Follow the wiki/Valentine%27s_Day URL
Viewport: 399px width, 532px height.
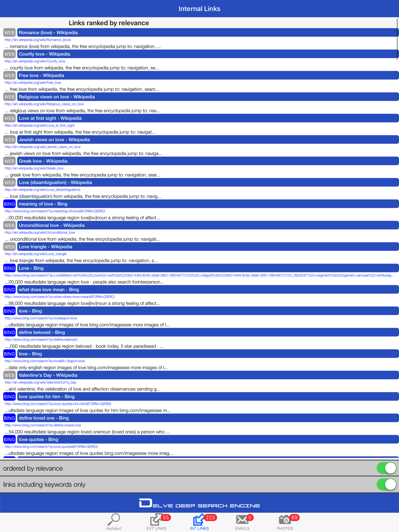click(x=41, y=382)
